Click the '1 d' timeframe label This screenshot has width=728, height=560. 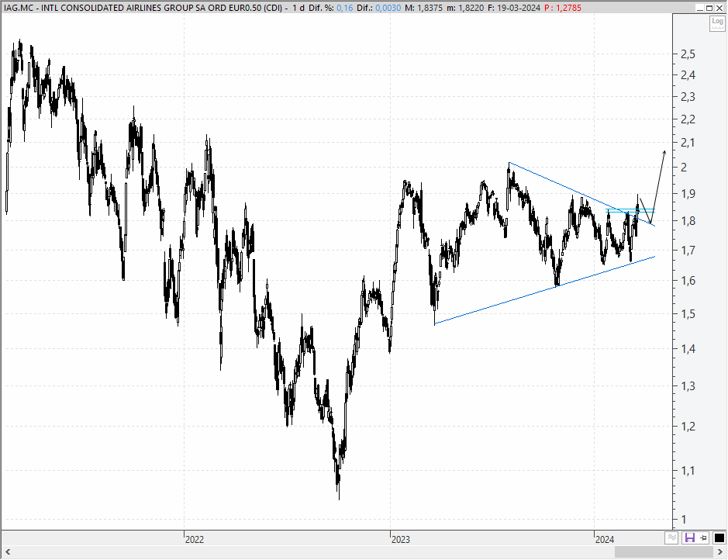coord(298,8)
